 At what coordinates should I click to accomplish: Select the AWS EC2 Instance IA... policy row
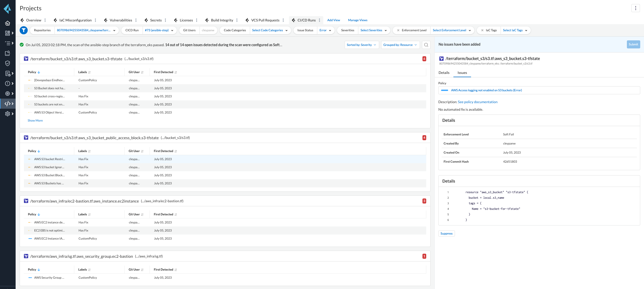49,239
